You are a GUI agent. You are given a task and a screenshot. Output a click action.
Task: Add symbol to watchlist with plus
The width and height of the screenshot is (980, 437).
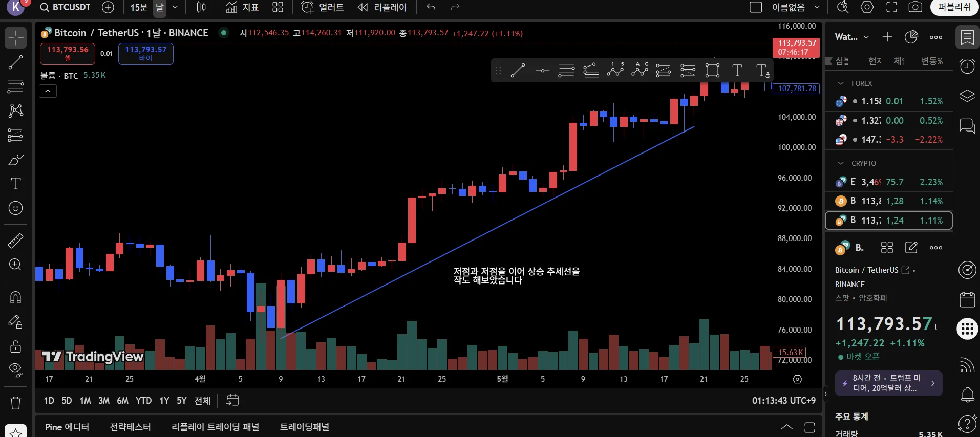887,37
